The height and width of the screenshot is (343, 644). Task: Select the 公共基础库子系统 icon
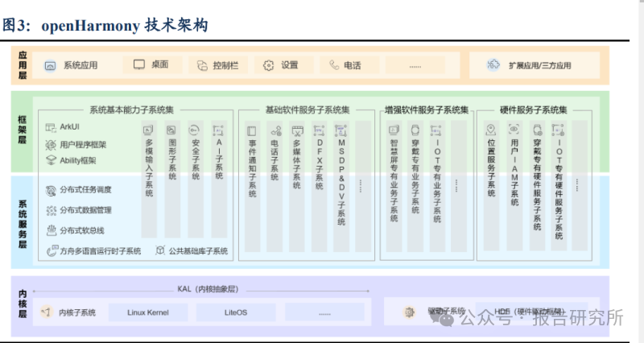tap(160, 250)
